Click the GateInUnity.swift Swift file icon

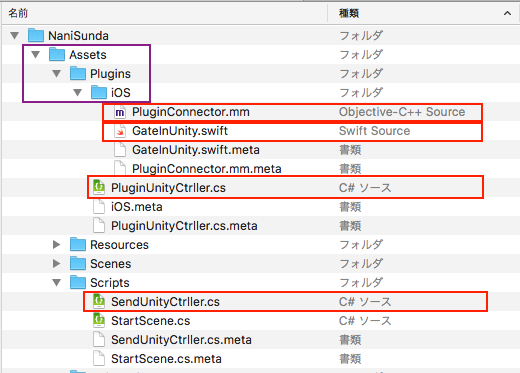coord(120,131)
